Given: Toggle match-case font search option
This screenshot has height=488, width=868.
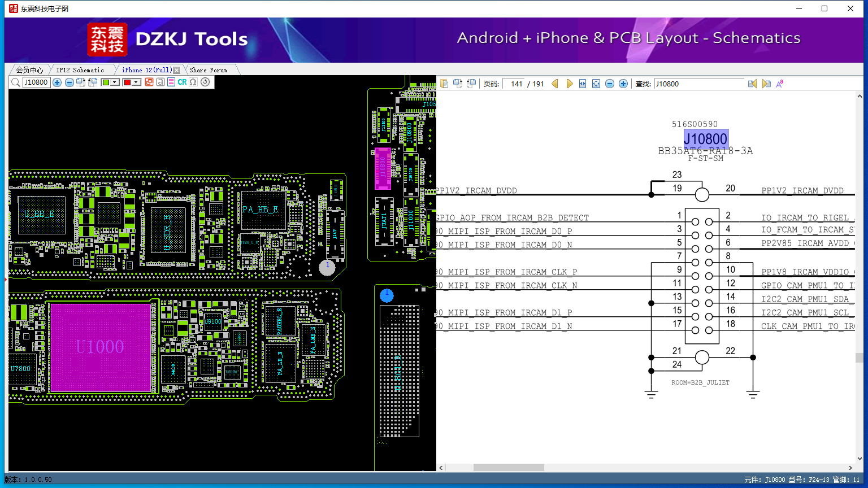Looking at the screenshot, I should [780, 84].
